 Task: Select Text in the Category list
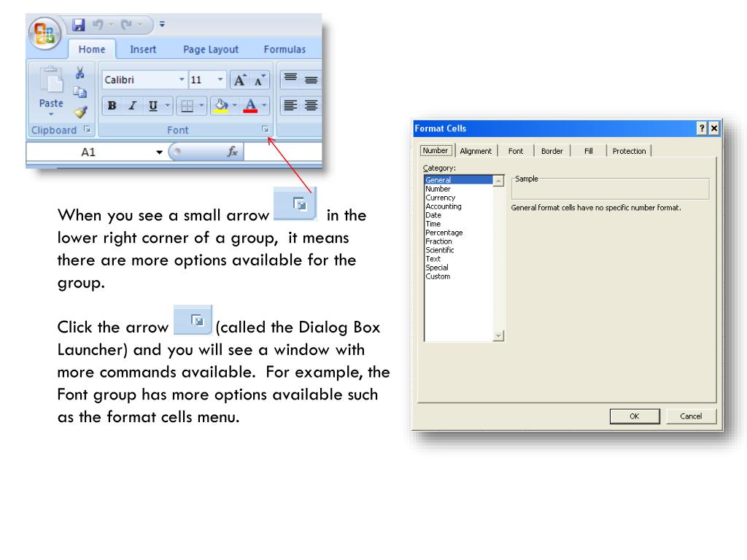click(x=459, y=259)
